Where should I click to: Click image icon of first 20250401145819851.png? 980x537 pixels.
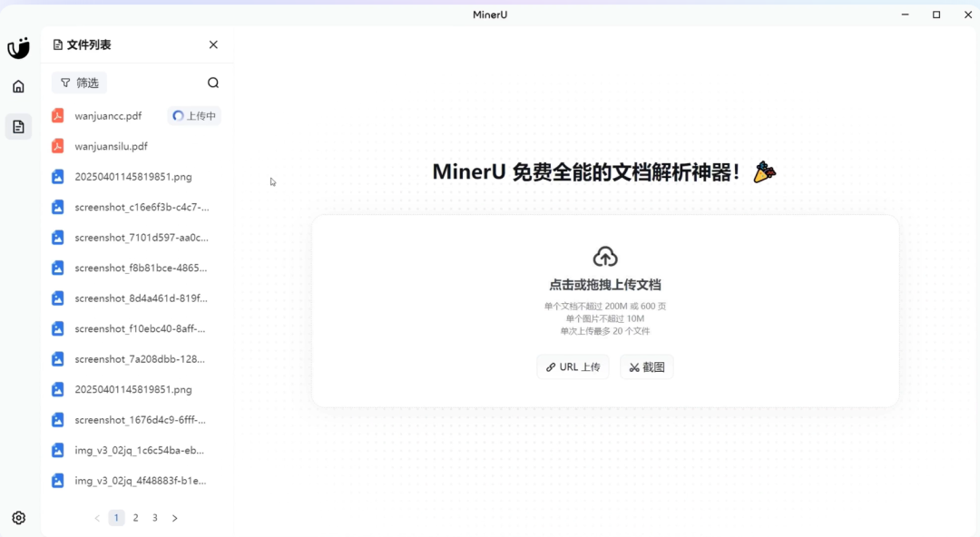click(x=57, y=176)
